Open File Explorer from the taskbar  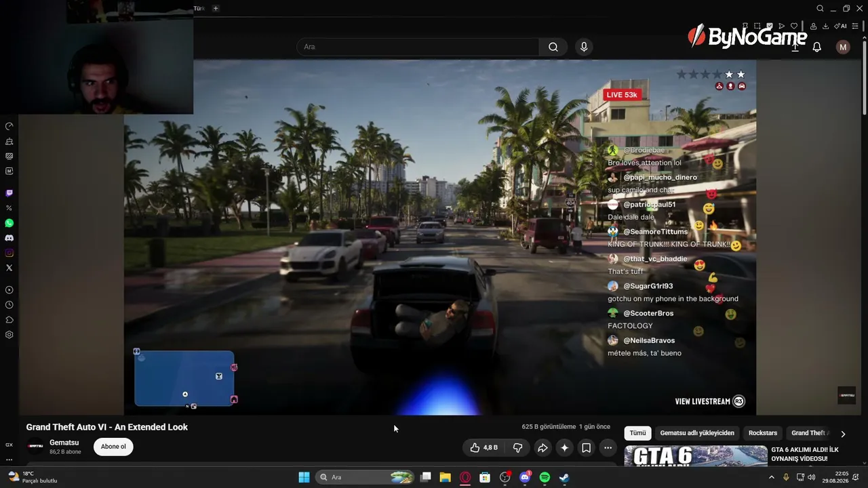(445, 477)
